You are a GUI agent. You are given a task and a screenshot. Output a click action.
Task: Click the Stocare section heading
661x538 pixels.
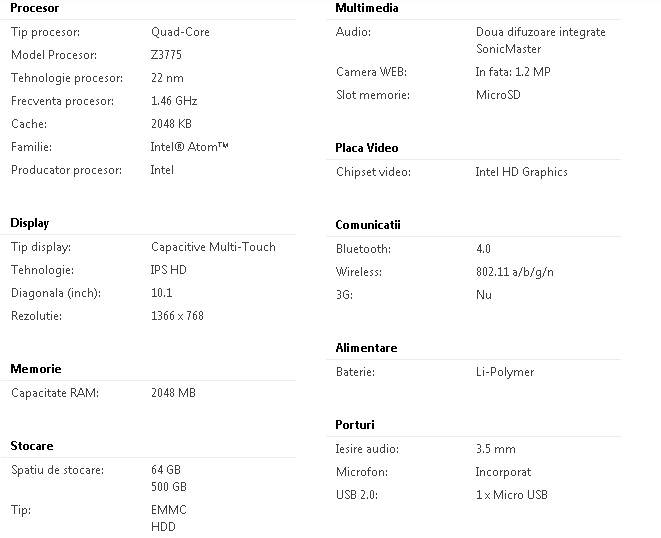pos(32,446)
